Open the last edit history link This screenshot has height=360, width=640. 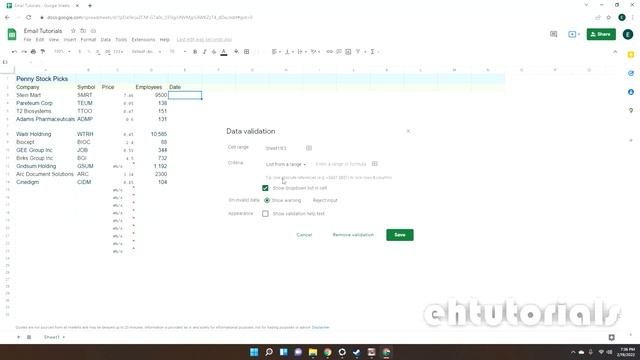pyautogui.click(x=204, y=40)
